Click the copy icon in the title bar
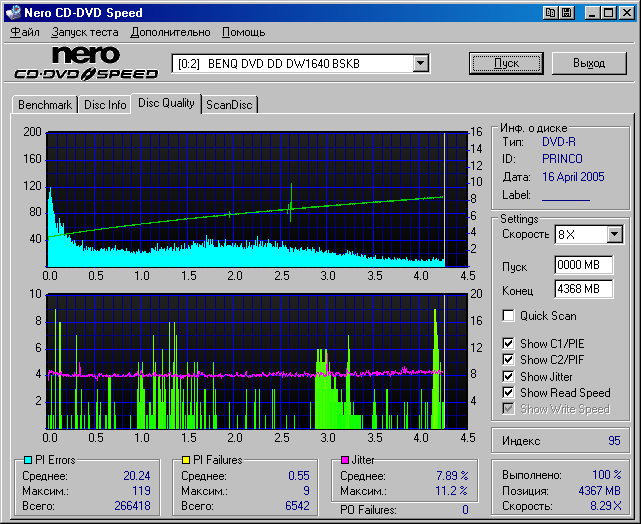The width and height of the screenshot is (641, 524). click(550, 13)
